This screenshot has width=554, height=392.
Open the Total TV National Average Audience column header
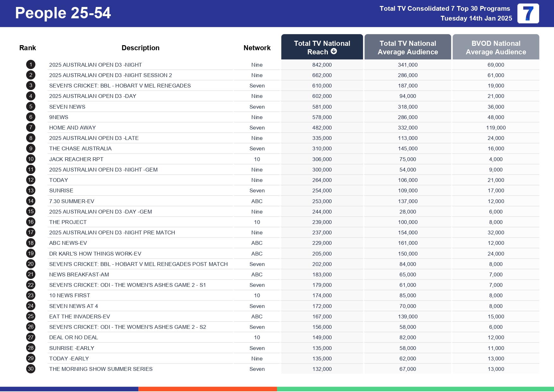(408, 47)
